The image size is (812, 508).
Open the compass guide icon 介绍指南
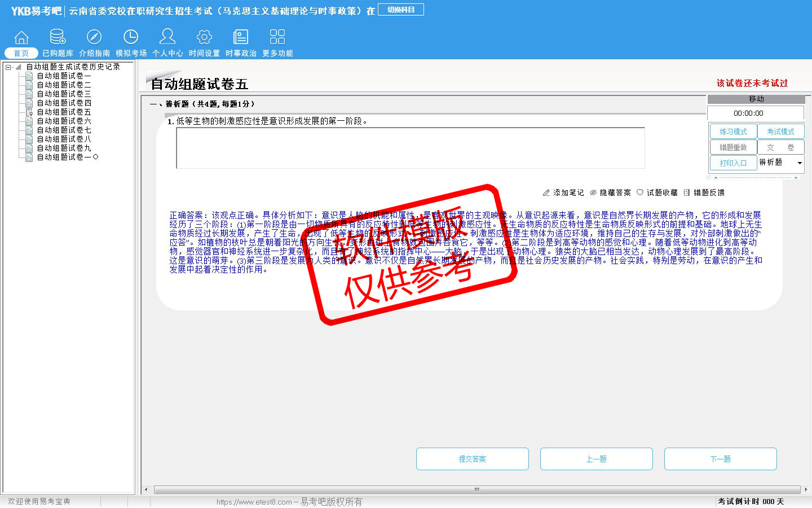click(x=94, y=38)
